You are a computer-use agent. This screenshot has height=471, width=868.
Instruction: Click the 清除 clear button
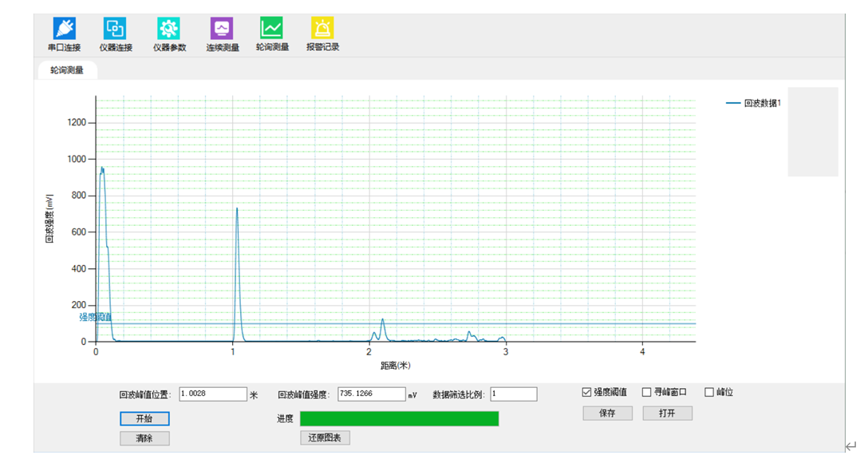[144, 438]
